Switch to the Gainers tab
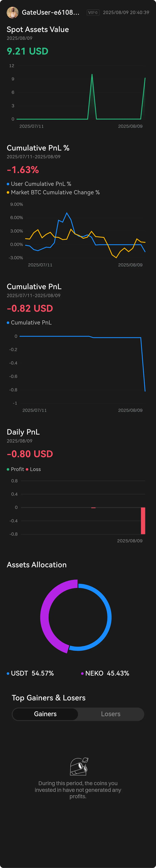 (x=45, y=714)
